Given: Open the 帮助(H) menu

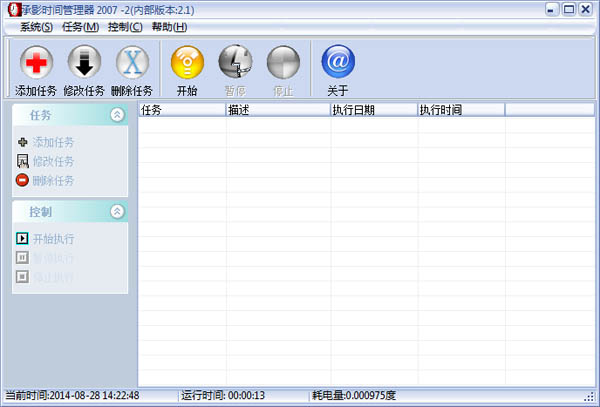Looking at the screenshot, I should [170, 27].
